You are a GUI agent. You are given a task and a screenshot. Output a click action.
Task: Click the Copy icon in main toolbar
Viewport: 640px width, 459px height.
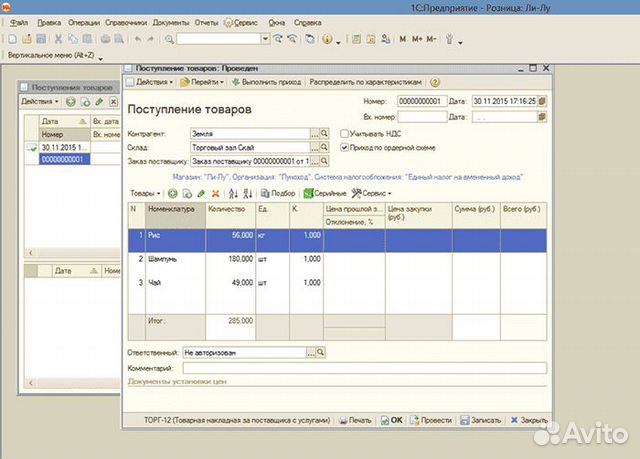coord(73,39)
